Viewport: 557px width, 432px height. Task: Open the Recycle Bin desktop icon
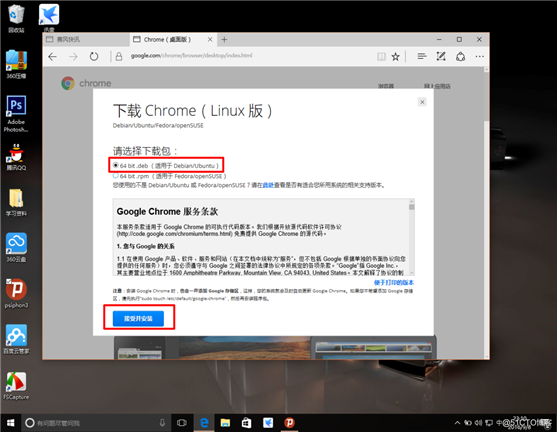coord(16,18)
